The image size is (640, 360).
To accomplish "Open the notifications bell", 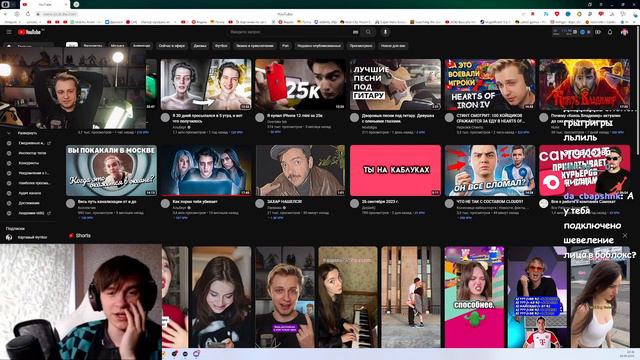I will pyautogui.click(x=610, y=32).
